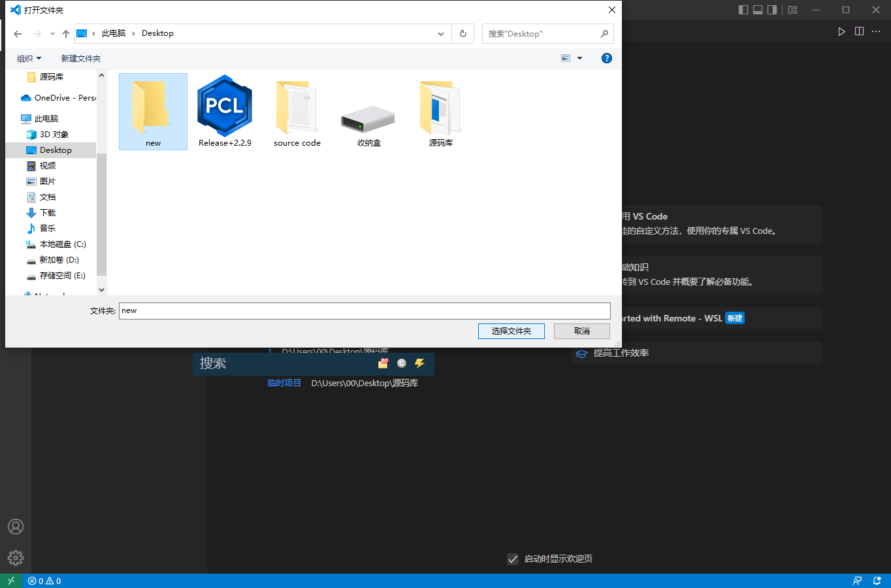This screenshot has width=891, height=588.
Task: Click the search magnifier icon in dialog
Action: point(604,33)
